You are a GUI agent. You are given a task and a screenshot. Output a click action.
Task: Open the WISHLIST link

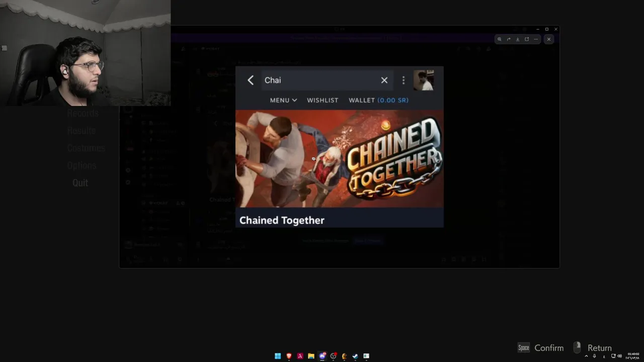coord(323,100)
